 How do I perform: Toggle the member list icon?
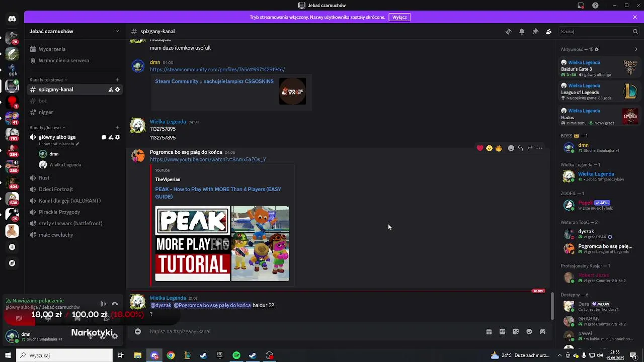[549, 31]
